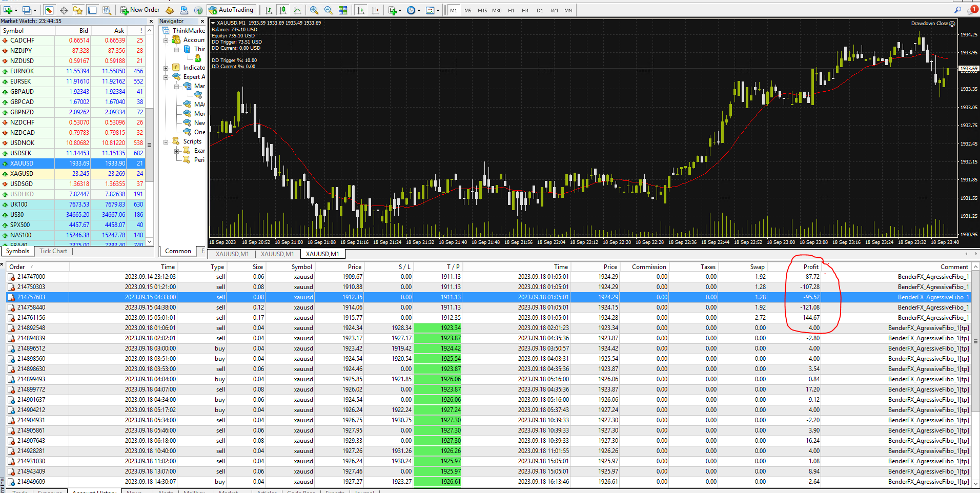Image resolution: width=980 pixels, height=493 pixels.
Task: Collapse the Scripts tree node
Action: pyautogui.click(x=166, y=142)
